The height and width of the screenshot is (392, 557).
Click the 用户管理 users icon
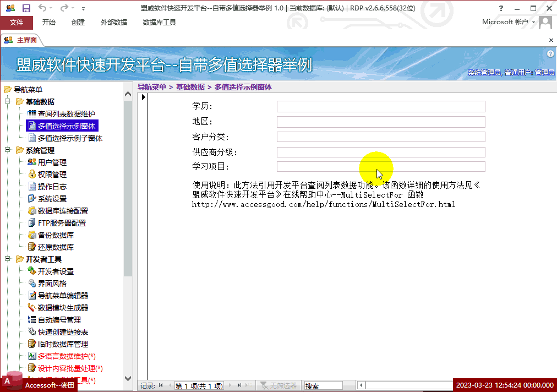coord(32,162)
